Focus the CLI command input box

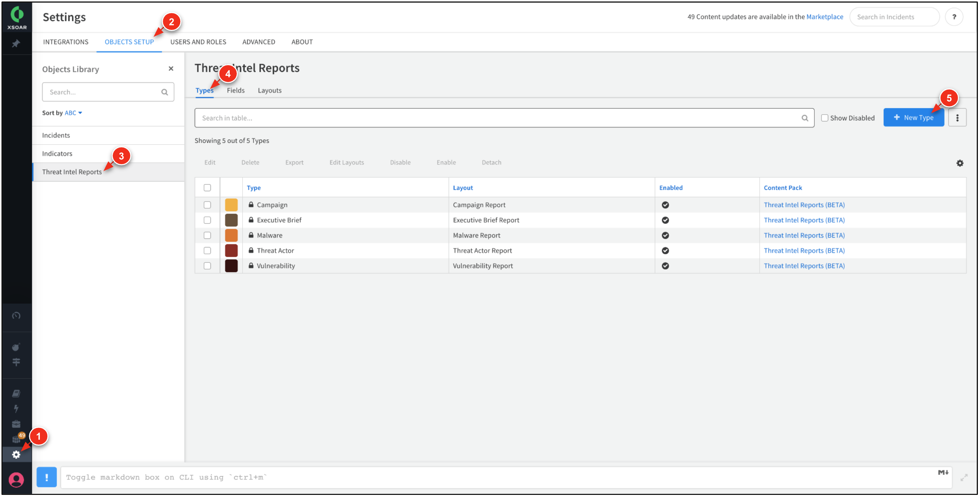506,478
